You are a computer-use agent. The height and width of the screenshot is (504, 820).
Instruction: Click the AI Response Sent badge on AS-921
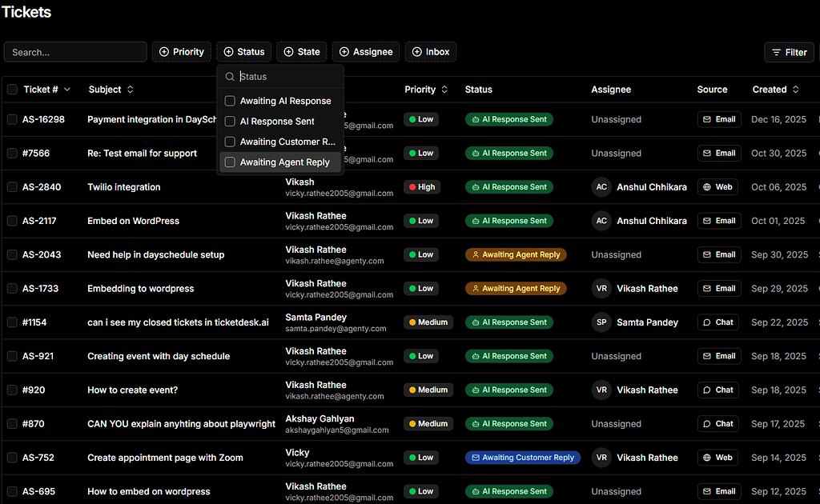pyautogui.click(x=509, y=356)
